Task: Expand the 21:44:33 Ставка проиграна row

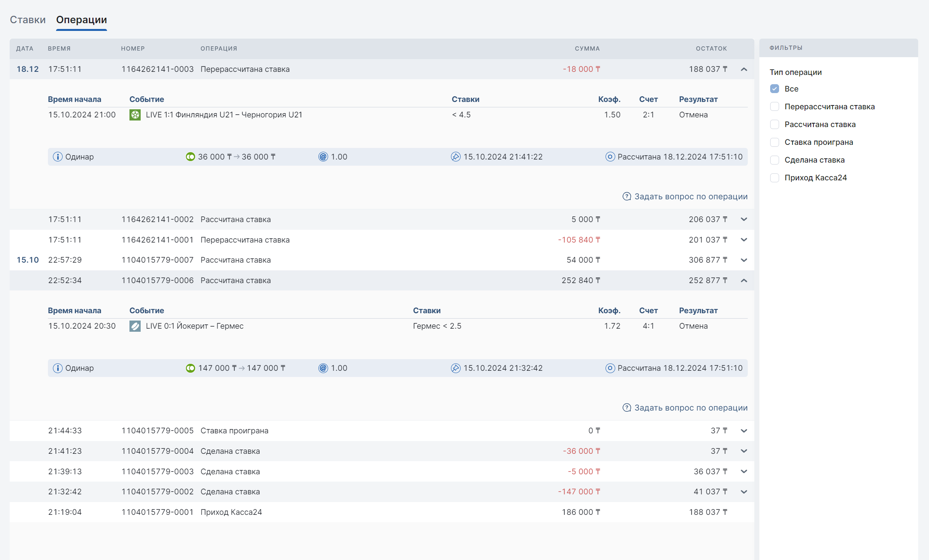Action: (744, 431)
